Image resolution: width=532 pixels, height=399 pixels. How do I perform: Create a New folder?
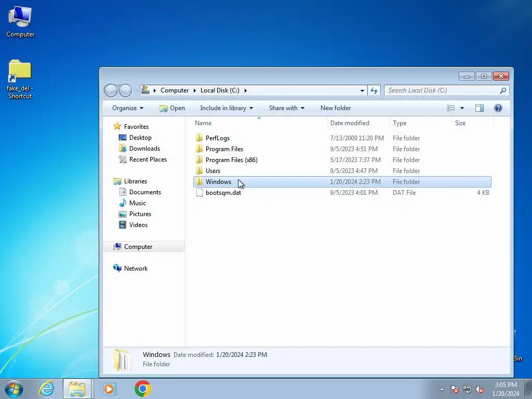[x=336, y=108]
